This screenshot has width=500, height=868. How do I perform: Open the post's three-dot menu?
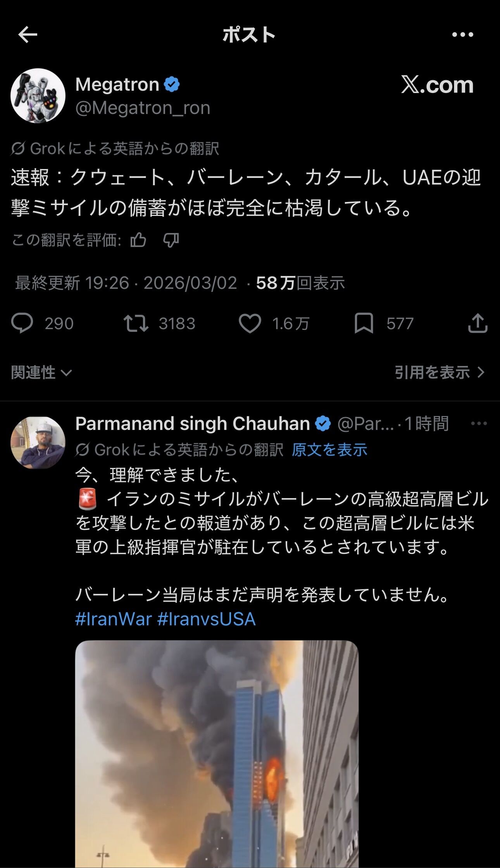(x=463, y=35)
